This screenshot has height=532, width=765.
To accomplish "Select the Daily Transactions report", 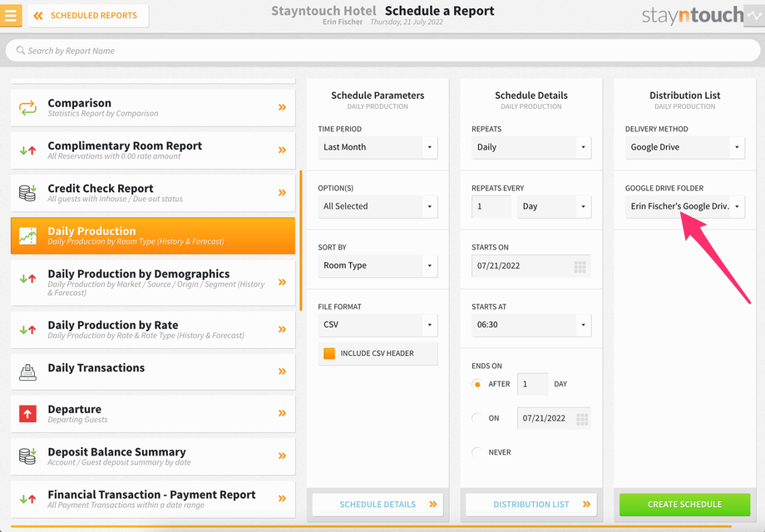I will pyautogui.click(x=153, y=372).
